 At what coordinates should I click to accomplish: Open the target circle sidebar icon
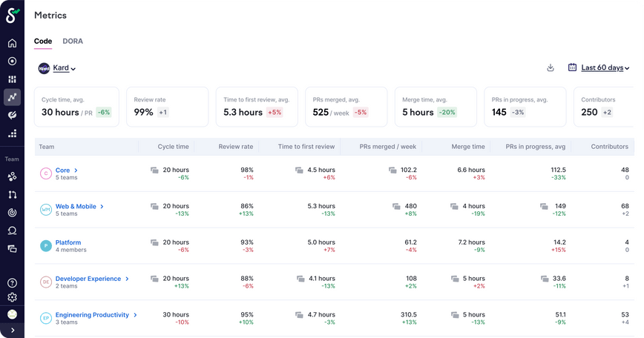click(x=13, y=61)
